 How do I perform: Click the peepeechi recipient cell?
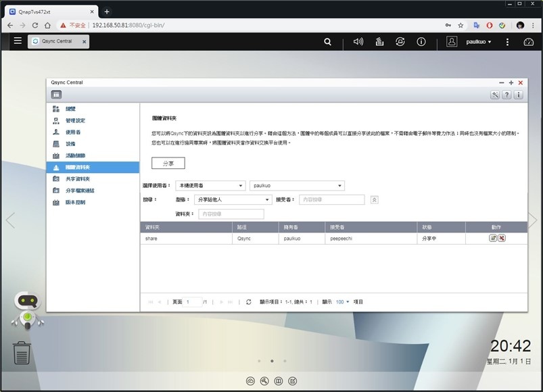tap(371, 239)
